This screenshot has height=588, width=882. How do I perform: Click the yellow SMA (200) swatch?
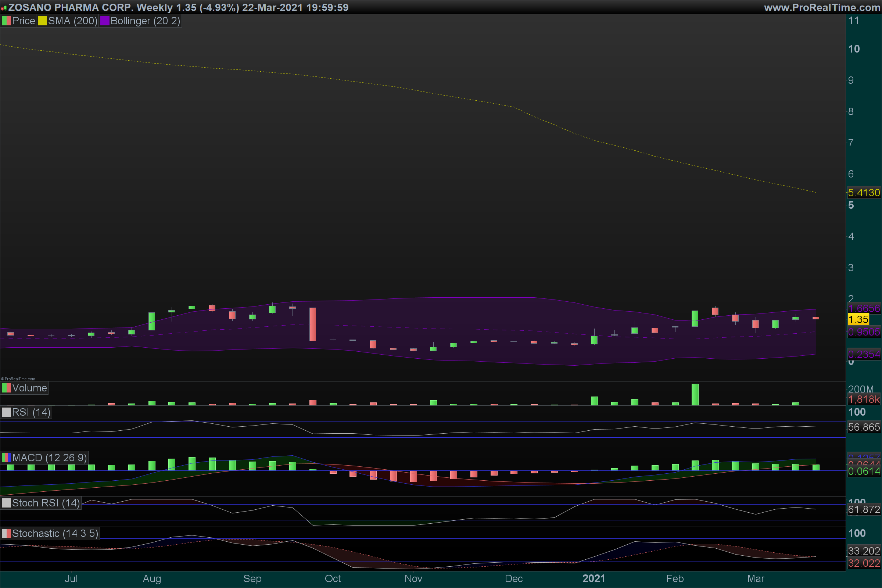pyautogui.click(x=42, y=21)
